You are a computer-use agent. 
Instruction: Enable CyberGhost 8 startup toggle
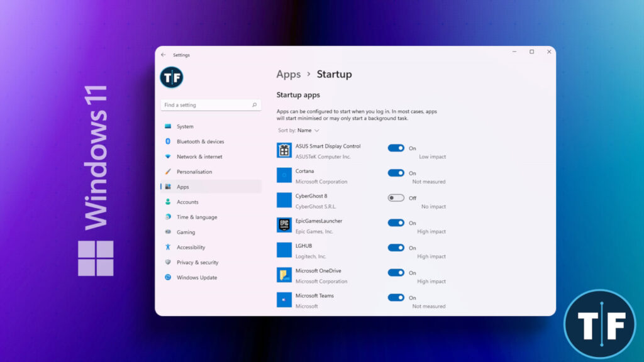pos(396,198)
